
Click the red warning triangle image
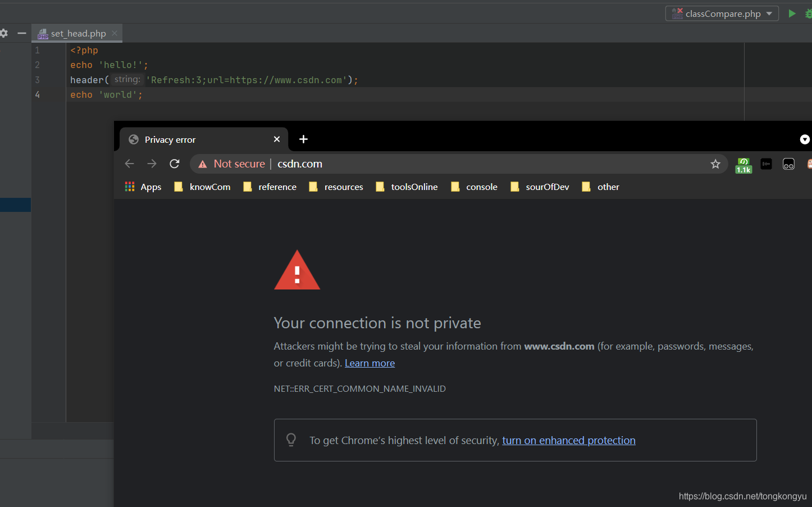[x=297, y=270]
